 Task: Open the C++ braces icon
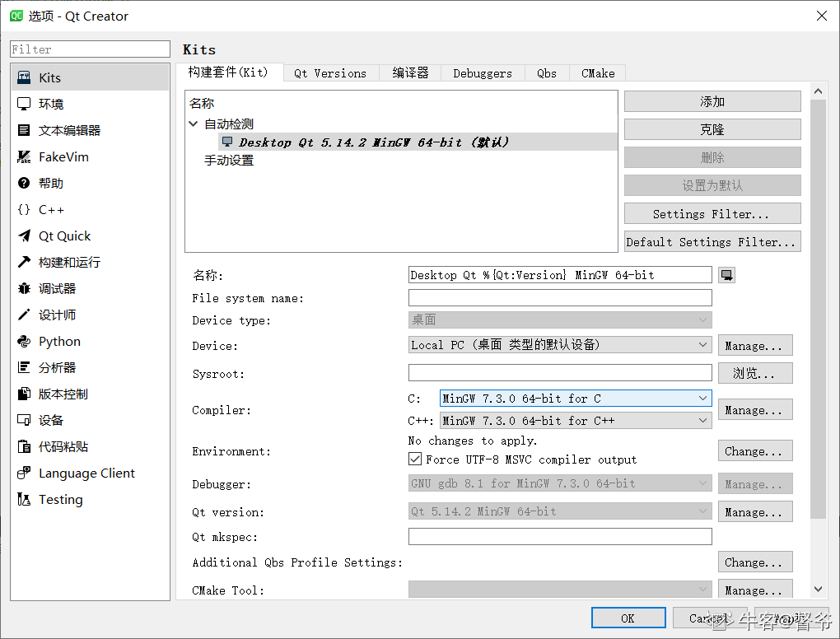pos(24,209)
